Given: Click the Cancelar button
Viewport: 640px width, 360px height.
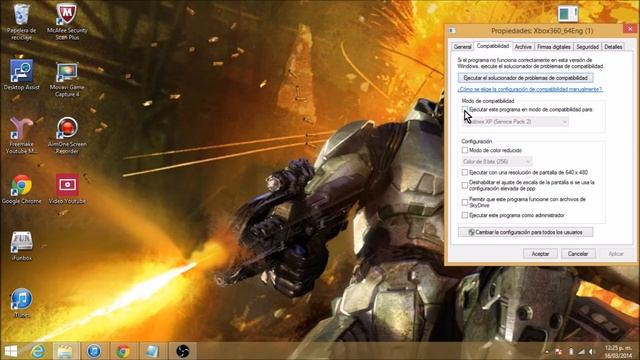Looking at the screenshot, I should (x=578, y=254).
